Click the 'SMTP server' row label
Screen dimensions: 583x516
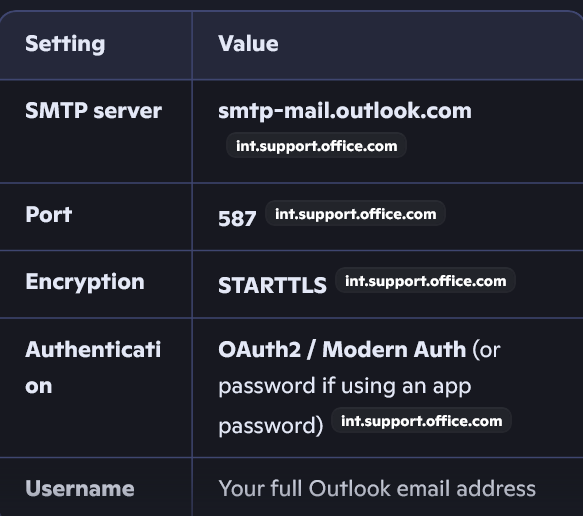pos(93,111)
